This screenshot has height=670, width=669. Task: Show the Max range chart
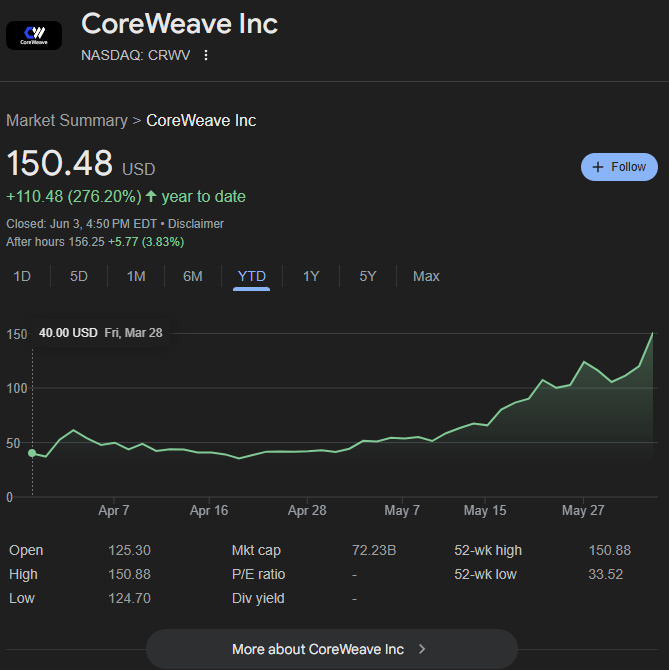tap(426, 276)
